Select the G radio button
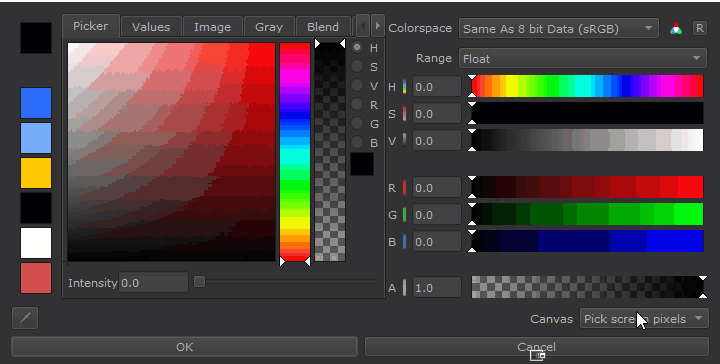Image resolution: width=720 pixels, height=364 pixels. 357,123
